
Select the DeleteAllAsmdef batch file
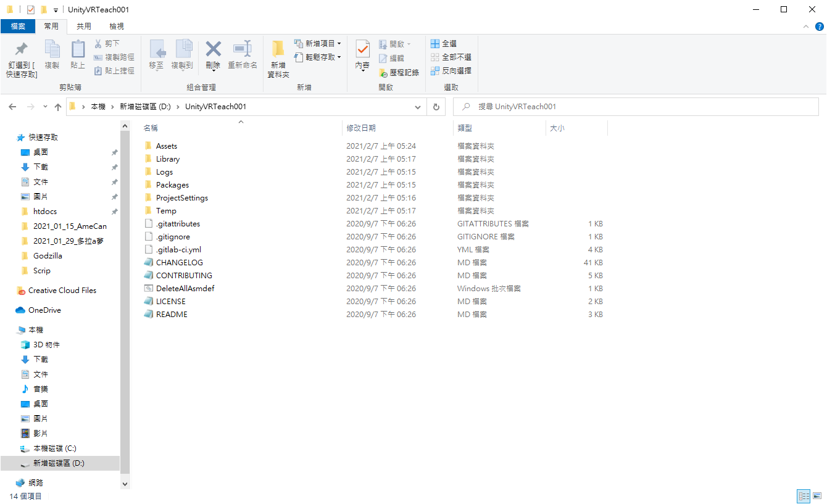point(185,289)
